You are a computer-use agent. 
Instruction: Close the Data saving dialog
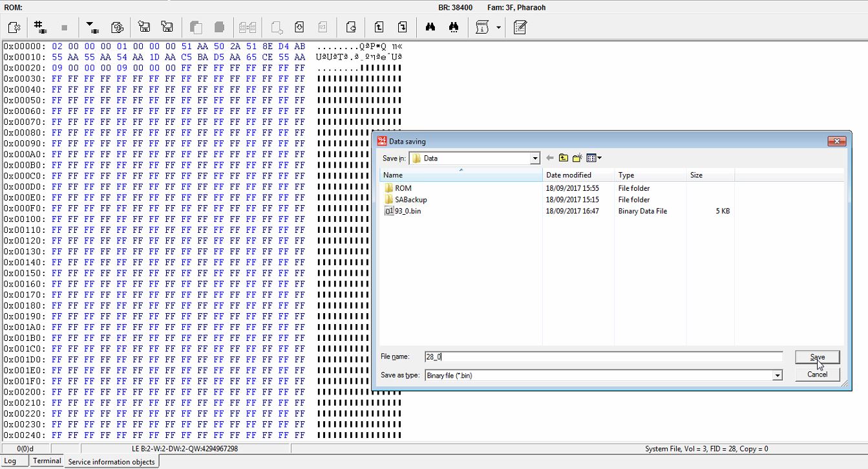point(837,141)
